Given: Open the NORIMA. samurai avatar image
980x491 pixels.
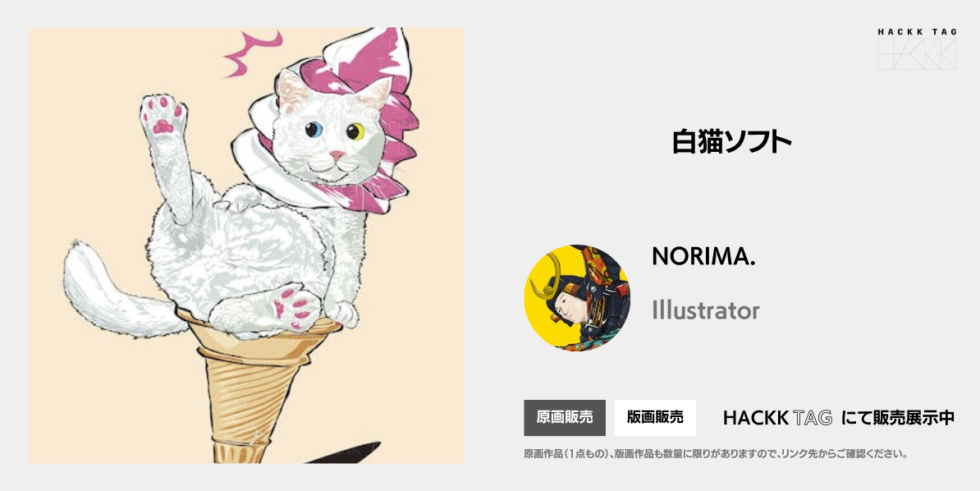Looking at the screenshot, I should 577,298.
